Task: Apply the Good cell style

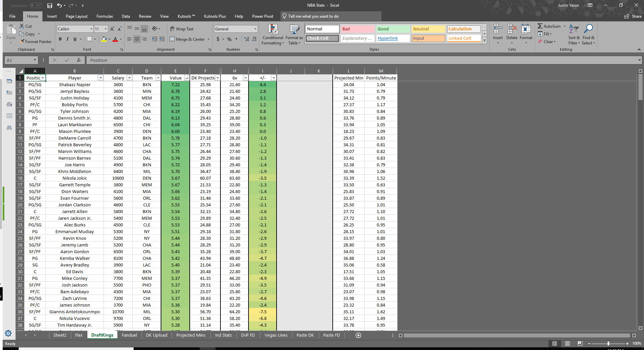Action: 393,29
